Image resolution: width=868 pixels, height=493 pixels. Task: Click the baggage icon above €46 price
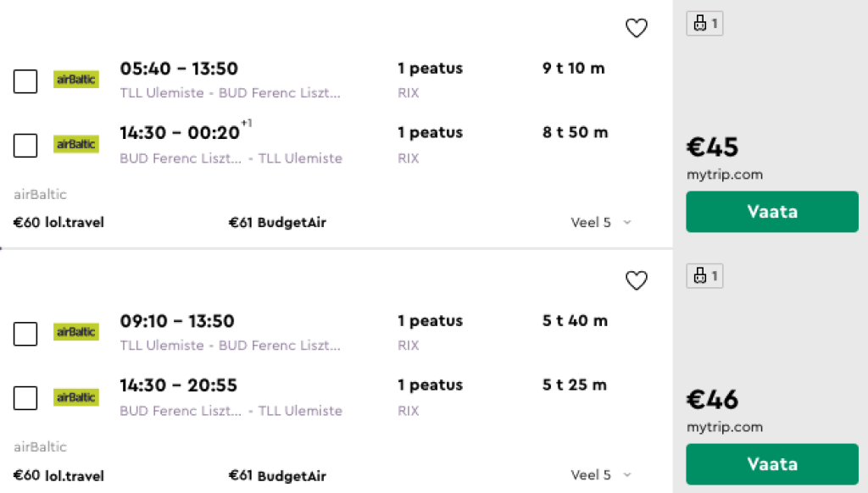(704, 276)
